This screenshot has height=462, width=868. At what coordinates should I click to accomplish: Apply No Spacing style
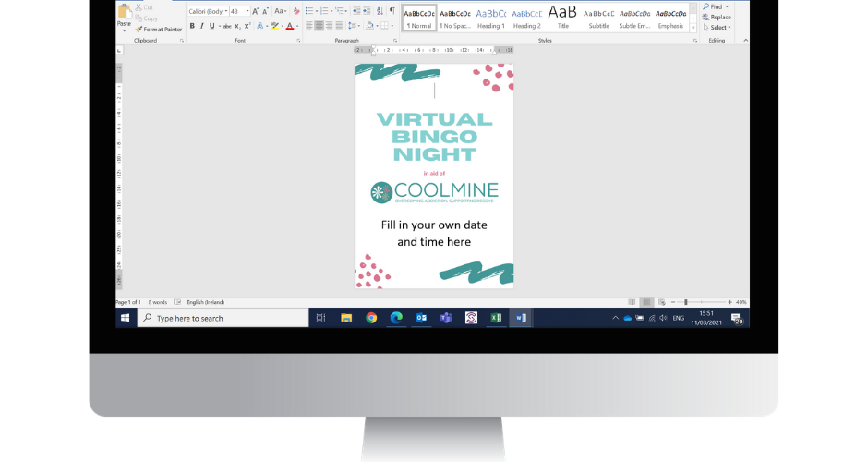455,18
